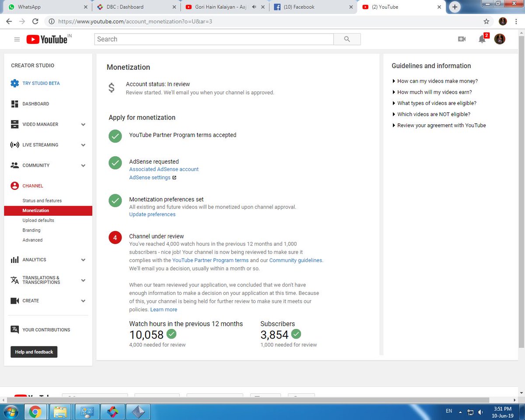This screenshot has width=525, height=420.
Task: Click the TRY STUDIO BETA link
Action: pyautogui.click(x=41, y=83)
